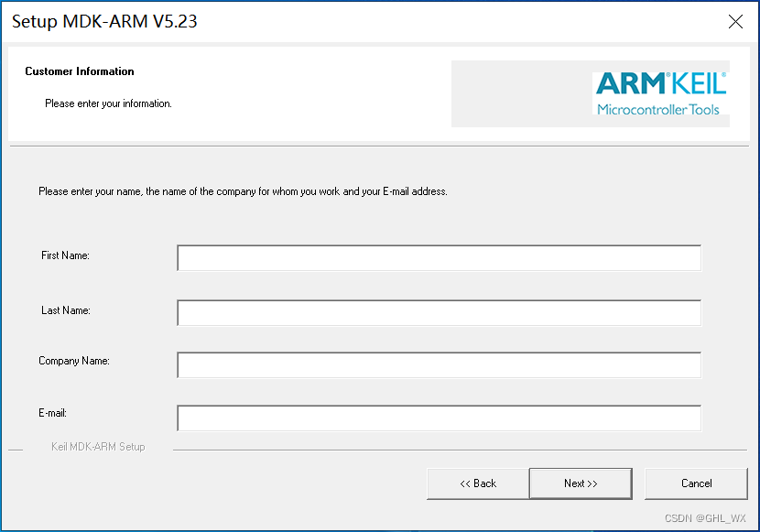This screenshot has width=760, height=532.
Task: Close the Setup MDK-ARM V5.23 window
Action: point(735,21)
